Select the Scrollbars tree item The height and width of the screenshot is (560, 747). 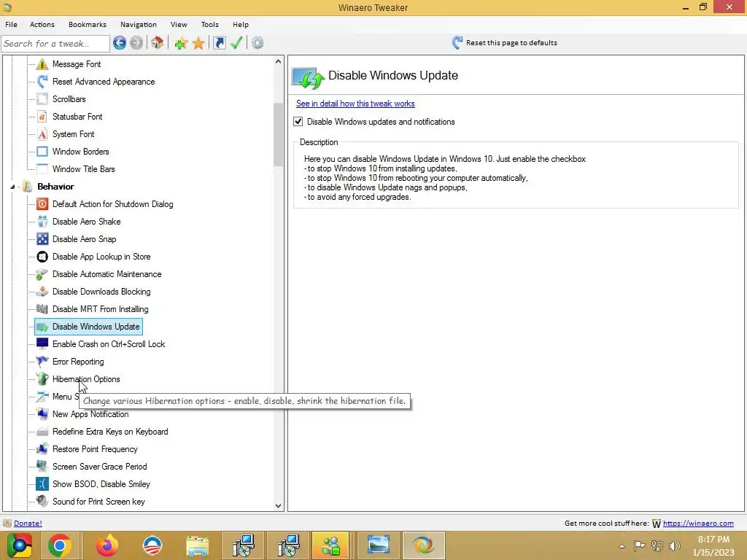click(x=69, y=99)
